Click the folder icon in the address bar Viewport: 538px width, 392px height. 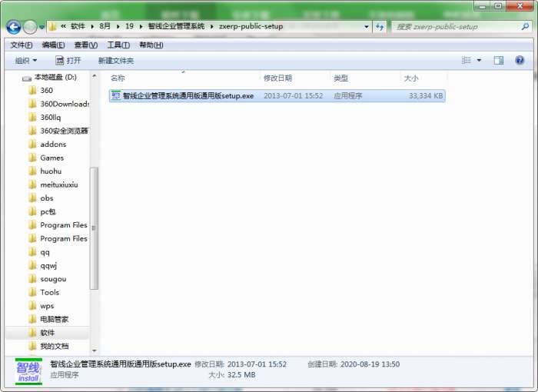pyautogui.click(x=52, y=26)
